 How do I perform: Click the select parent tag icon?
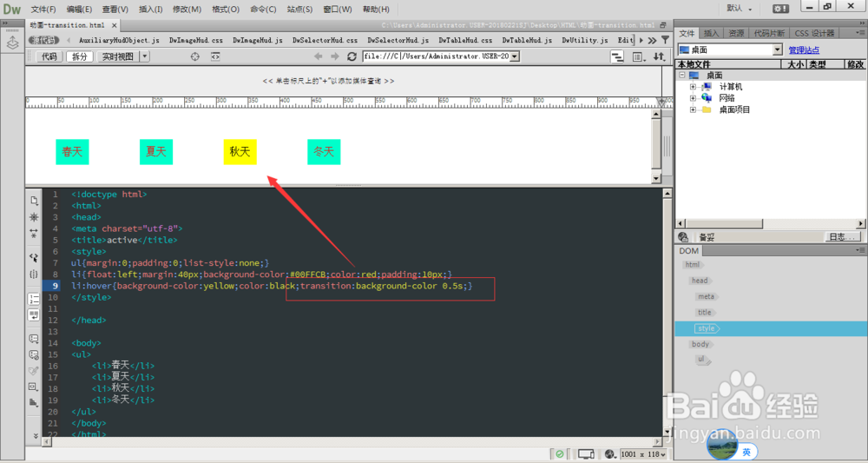tap(34, 257)
